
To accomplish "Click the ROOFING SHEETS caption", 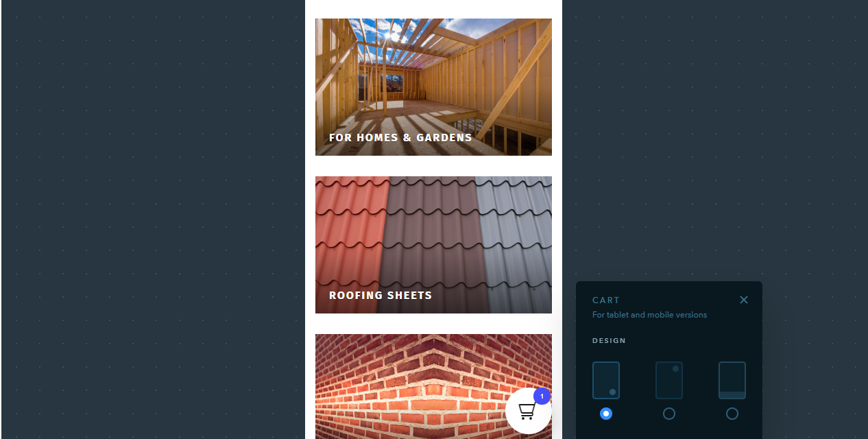I will [x=381, y=296].
